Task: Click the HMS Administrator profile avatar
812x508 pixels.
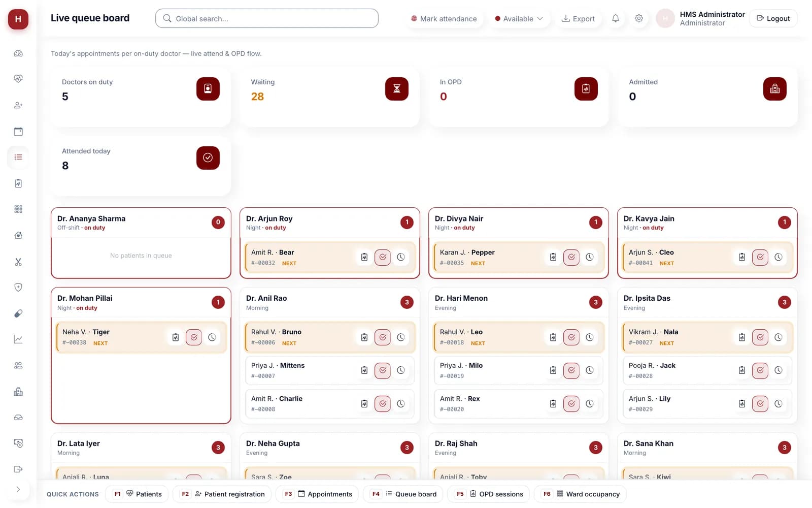Action: (665, 18)
